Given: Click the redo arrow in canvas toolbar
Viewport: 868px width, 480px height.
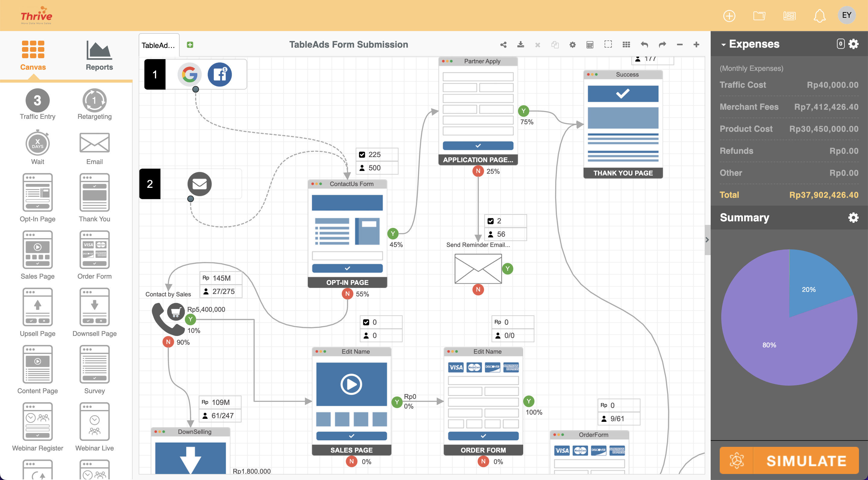Looking at the screenshot, I should tap(662, 45).
